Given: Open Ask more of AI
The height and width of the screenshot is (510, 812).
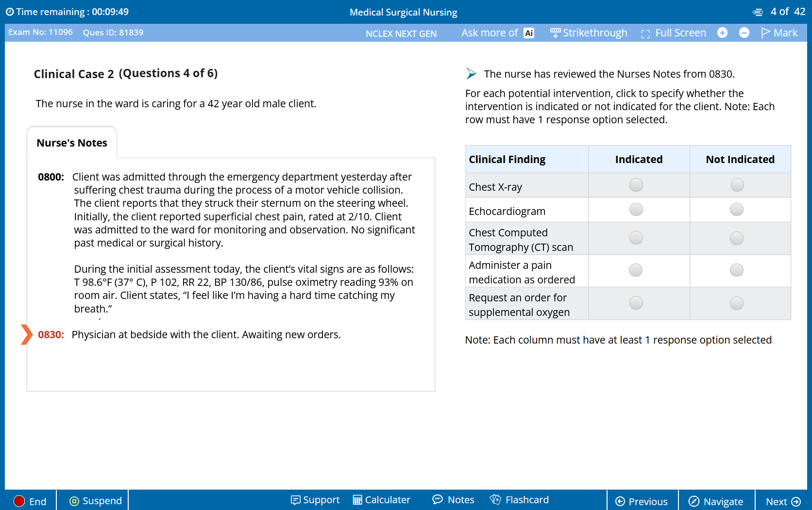Looking at the screenshot, I should (497, 33).
